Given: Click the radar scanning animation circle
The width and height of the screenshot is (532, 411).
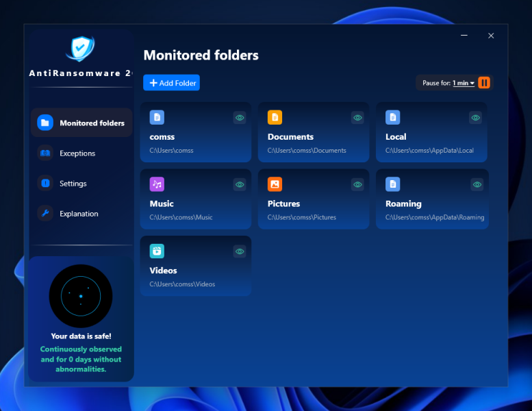Looking at the screenshot, I should [x=81, y=296].
